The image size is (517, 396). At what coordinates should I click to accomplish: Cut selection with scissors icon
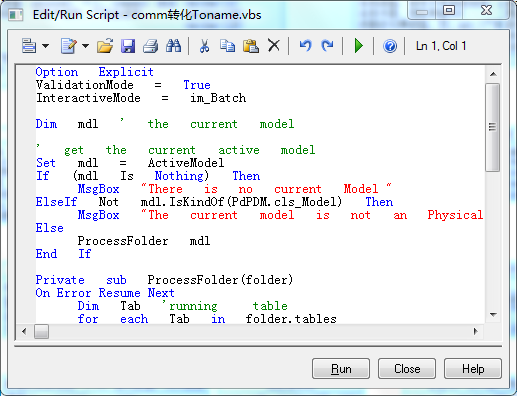[x=204, y=46]
